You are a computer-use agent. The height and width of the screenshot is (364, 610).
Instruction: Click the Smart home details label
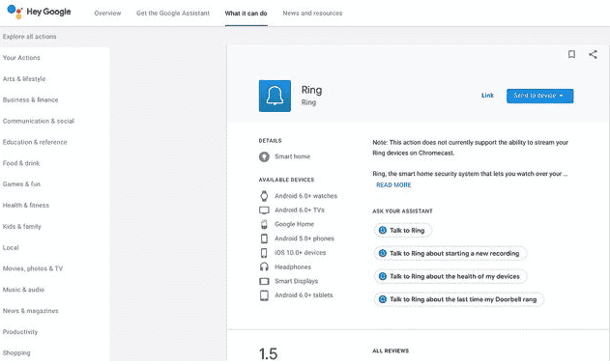pyautogui.click(x=293, y=156)
